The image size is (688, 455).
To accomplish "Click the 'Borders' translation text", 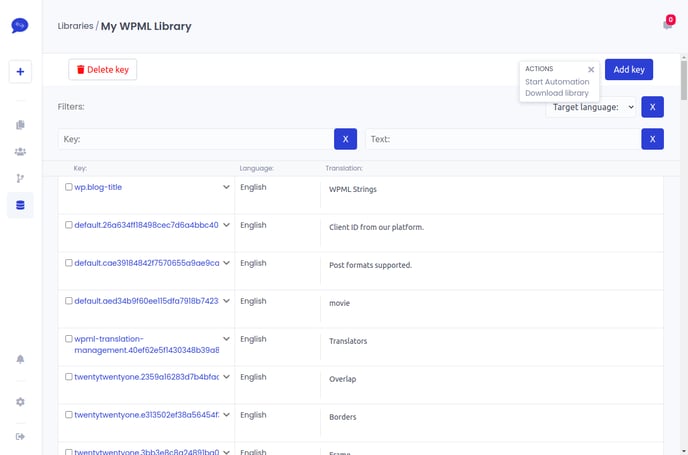I will point(342,417).
